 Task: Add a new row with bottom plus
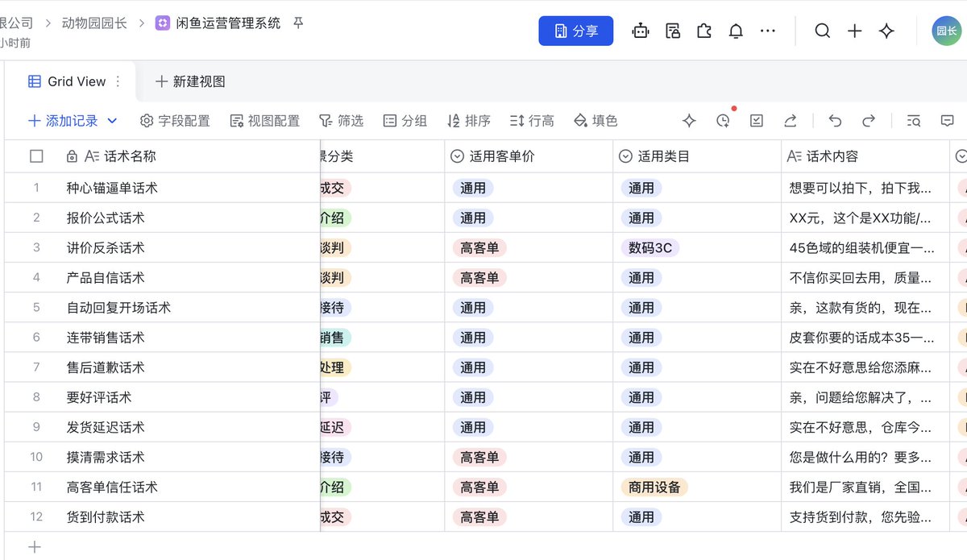coord(35,546)
